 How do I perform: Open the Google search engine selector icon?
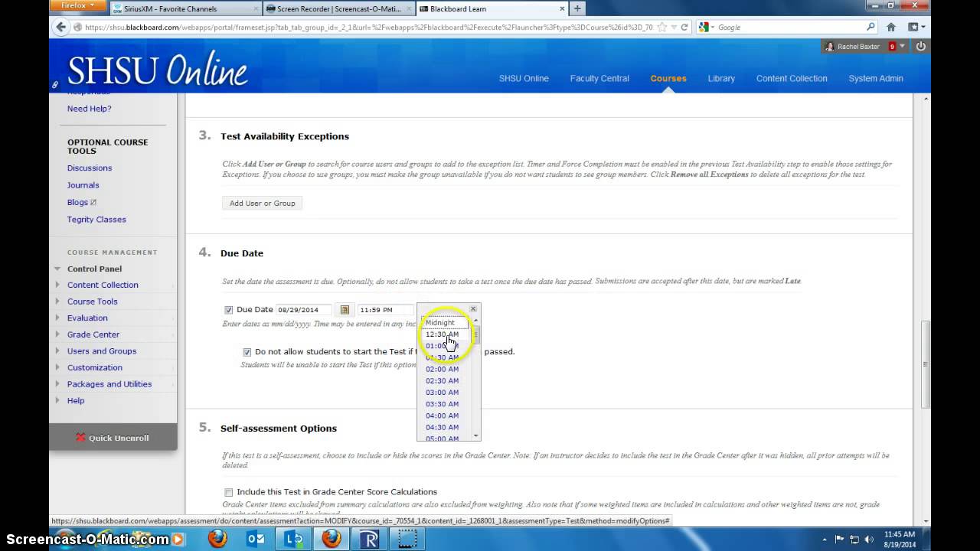point(704,27)
